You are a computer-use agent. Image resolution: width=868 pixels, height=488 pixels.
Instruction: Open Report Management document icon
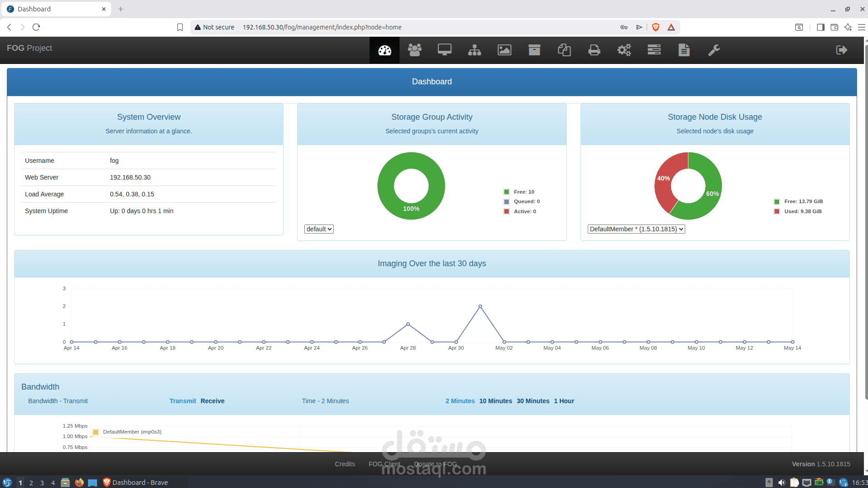tap(684, 50)
